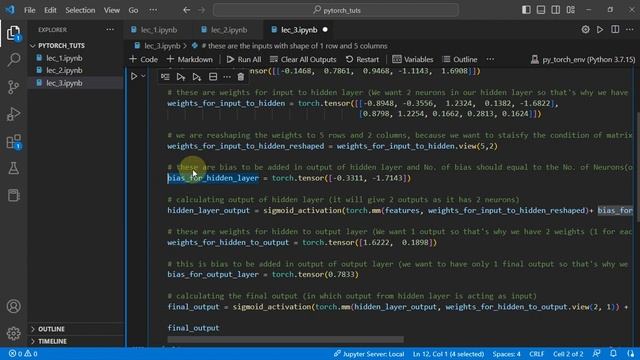Add a new Code cell
This screenshot has height=360, width=640.
click(143, 60)
